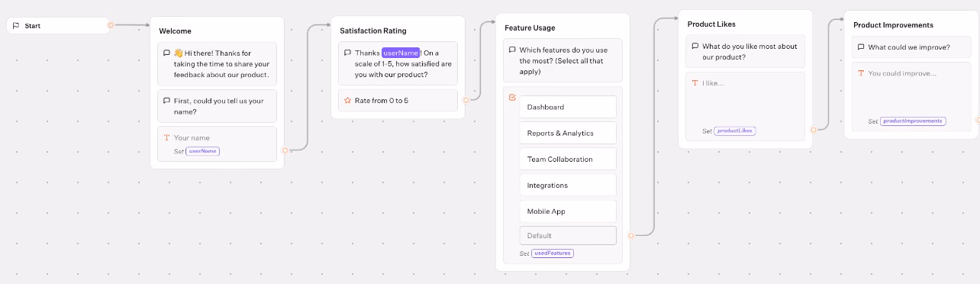
Task: Click 'You could improve...' text input block
Action: pos(911,97)
